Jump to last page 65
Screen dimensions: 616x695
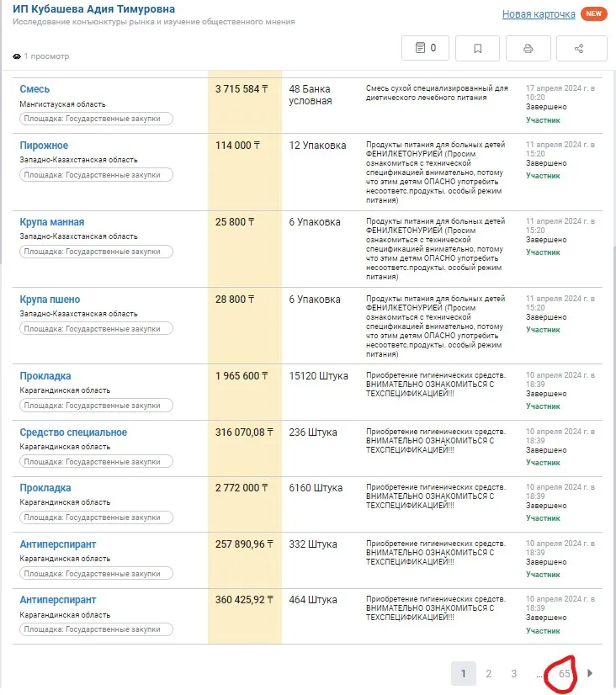564,673
